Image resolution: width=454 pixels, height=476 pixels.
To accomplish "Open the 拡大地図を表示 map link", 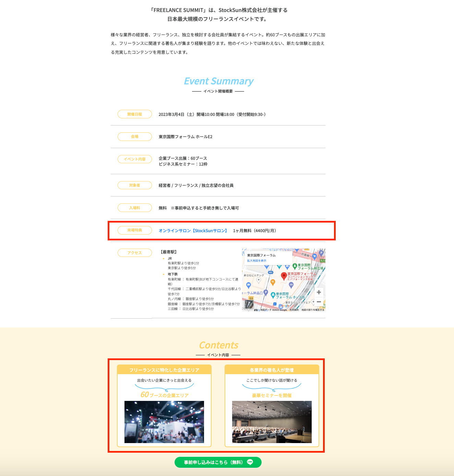I will pos(257,260).
